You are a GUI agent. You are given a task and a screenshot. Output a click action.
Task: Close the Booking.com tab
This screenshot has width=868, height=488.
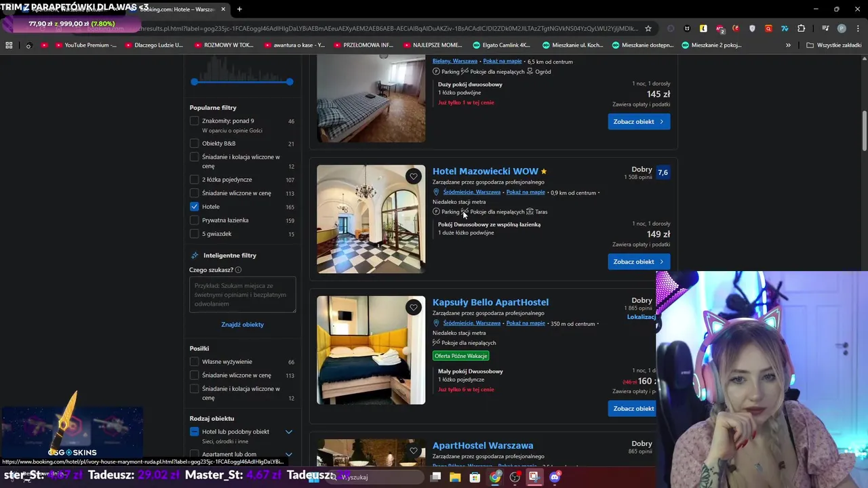click(223, 9)
